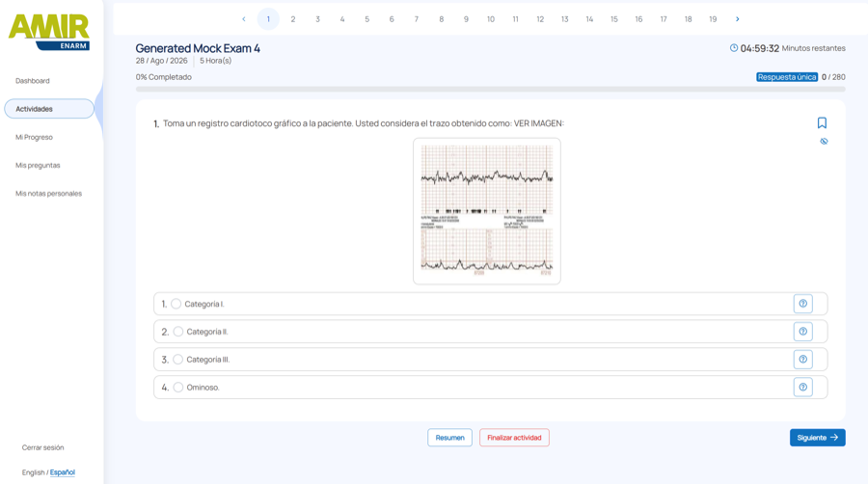Open help icon for Categoría I option
The height and width of the screenshot is (484, 868).
coord(802,304)
